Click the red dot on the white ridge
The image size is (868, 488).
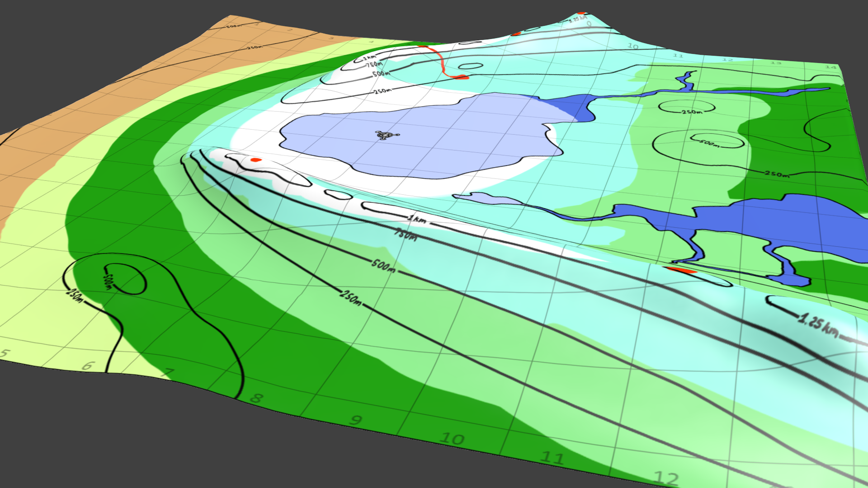coord(255,160)
